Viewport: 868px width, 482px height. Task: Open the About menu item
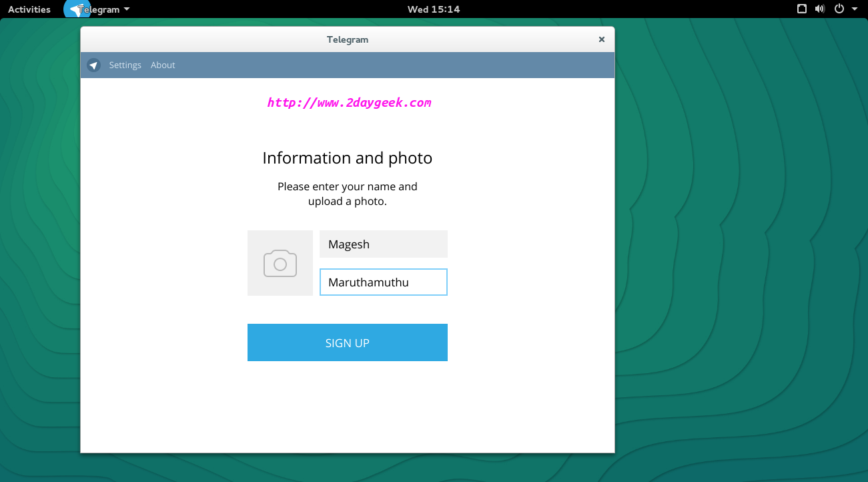tap(163, 65)
